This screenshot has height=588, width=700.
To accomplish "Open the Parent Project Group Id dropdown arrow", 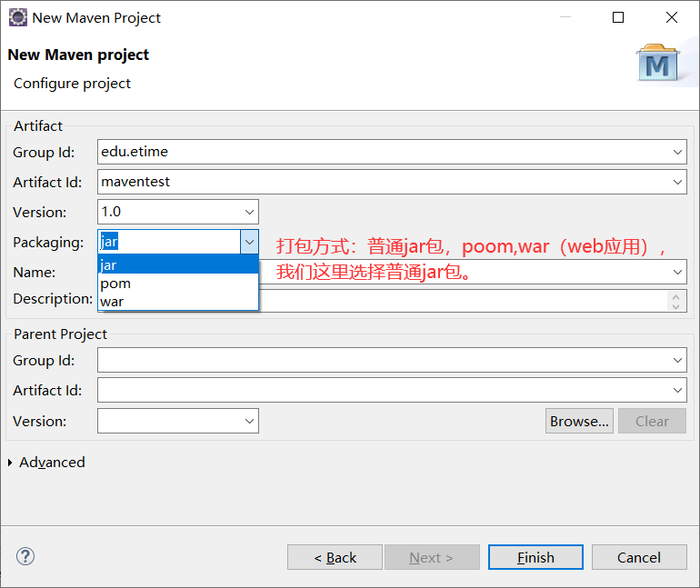I will [677, 360].
